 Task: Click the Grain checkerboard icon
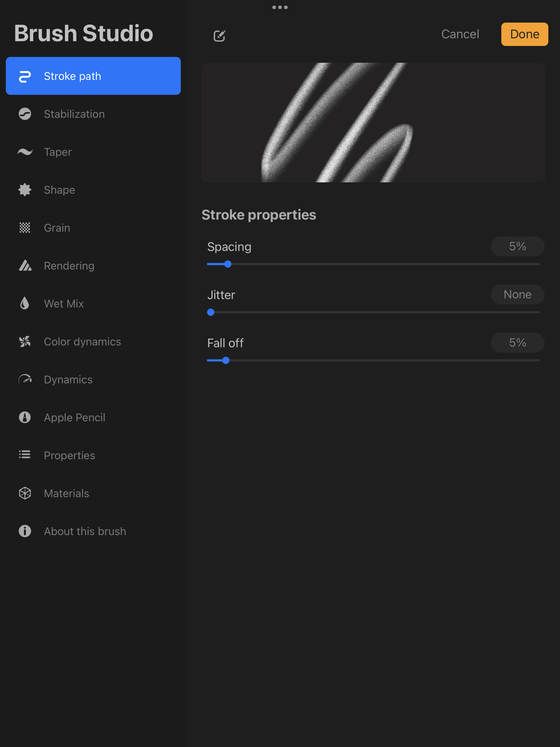click(x=25, y=228)
